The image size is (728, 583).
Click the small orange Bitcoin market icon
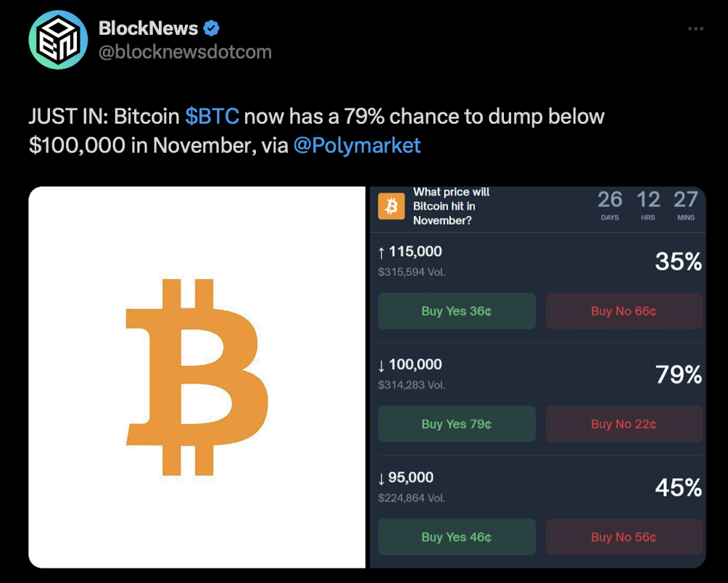pyautogui.click(x=392, y=207)
